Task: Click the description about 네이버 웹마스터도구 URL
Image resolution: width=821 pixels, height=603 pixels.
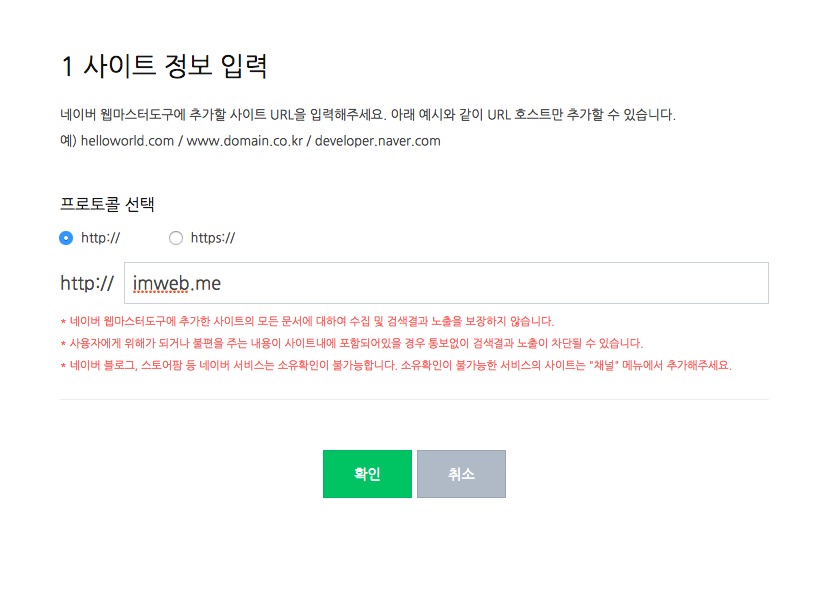Action: [367, 115]
